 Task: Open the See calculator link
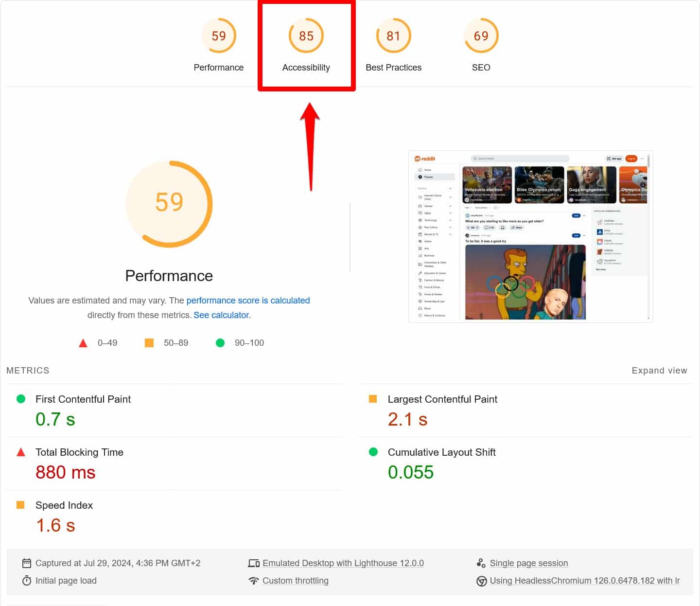point(221,315)
